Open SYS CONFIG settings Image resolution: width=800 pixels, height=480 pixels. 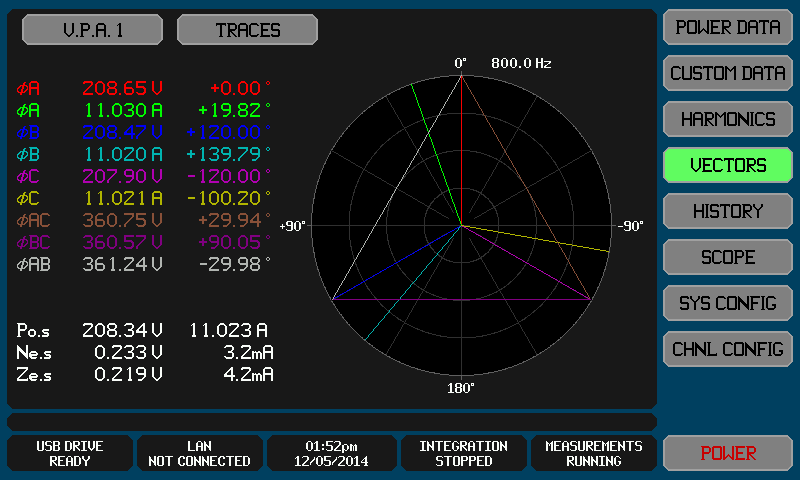728,303
